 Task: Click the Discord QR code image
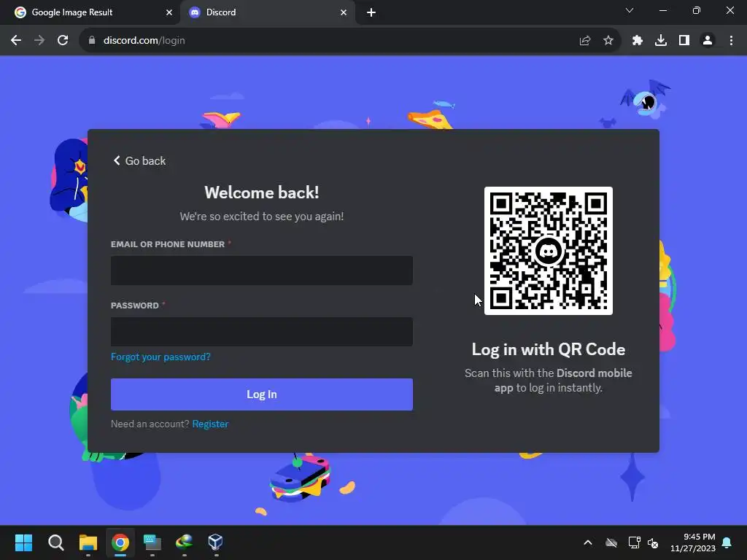(x=549, y=251)
